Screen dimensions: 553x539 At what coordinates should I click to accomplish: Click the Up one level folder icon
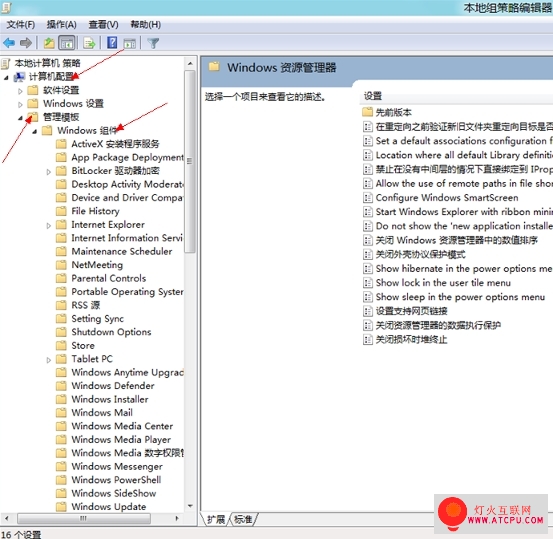tap(49, 43)
